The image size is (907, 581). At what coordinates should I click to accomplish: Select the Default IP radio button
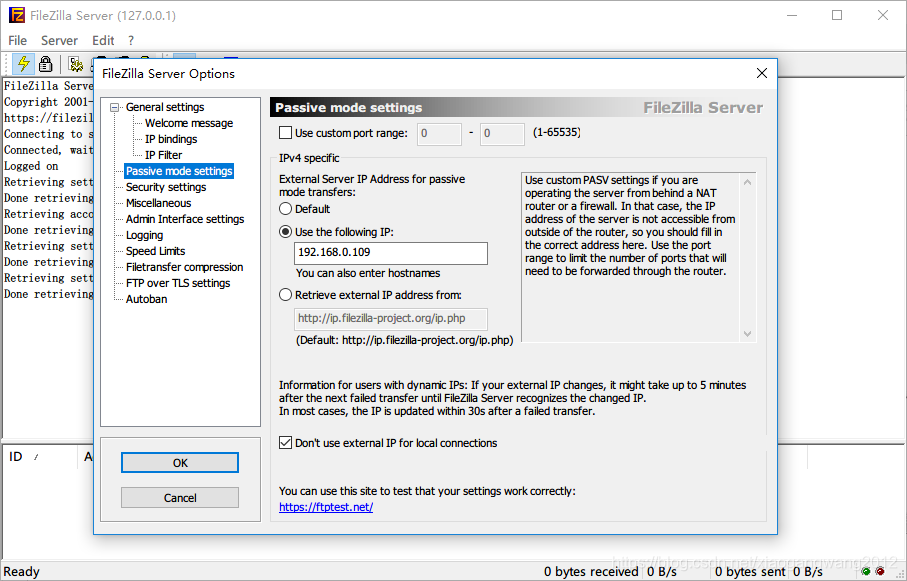[285, 208]
